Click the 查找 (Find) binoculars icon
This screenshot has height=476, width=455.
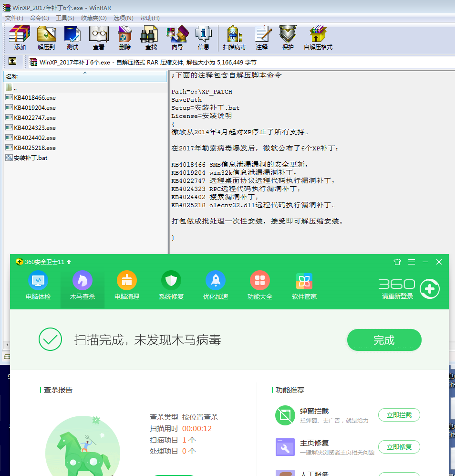pos(151,38)
